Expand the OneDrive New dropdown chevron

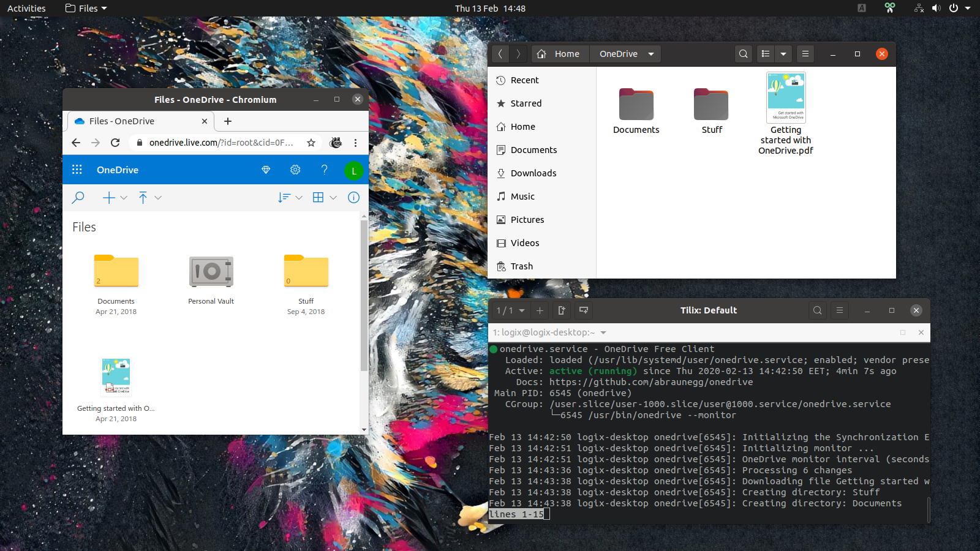124,198
